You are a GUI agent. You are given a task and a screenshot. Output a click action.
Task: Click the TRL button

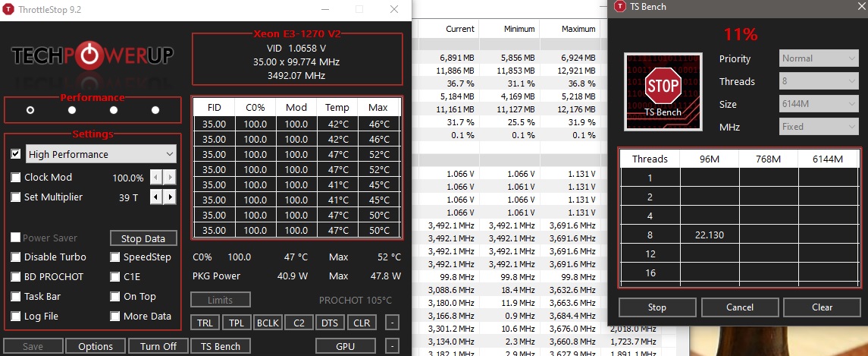click(x=205, y=323)
